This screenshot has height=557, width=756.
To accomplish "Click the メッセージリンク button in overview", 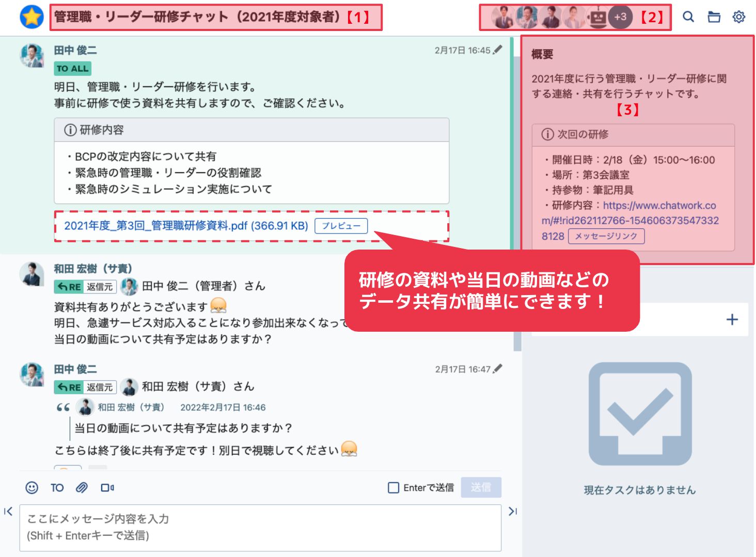I will tap(606, 236).
